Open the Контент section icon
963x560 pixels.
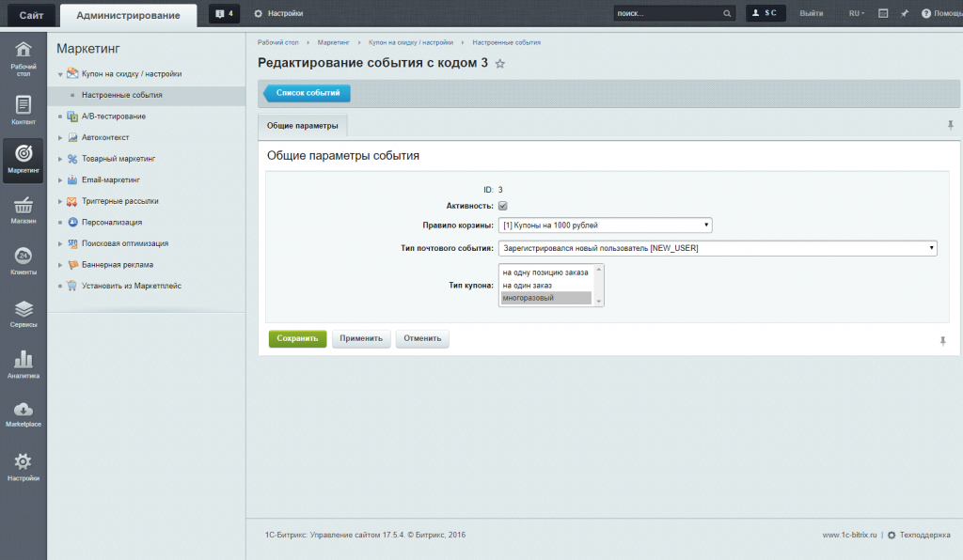click(24, 110)
